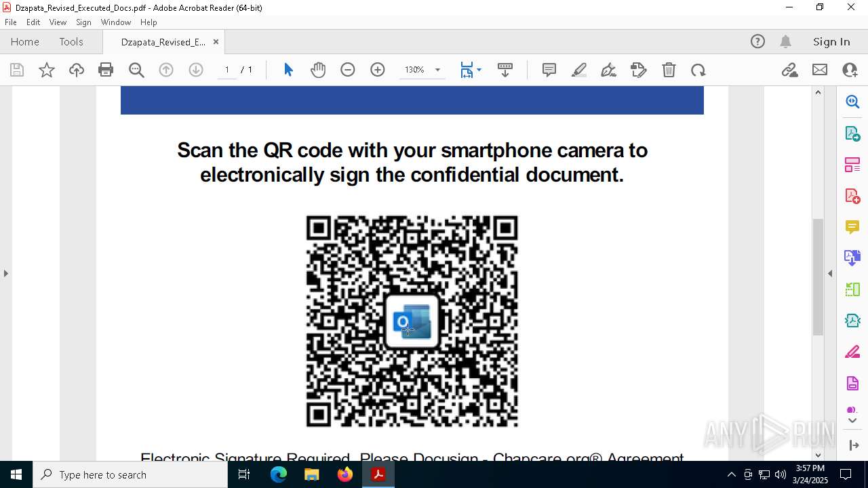Viewport: 868px width, 488px height.
Task: Enable scrolling mode in the toolbar
Action: point(505,70)
